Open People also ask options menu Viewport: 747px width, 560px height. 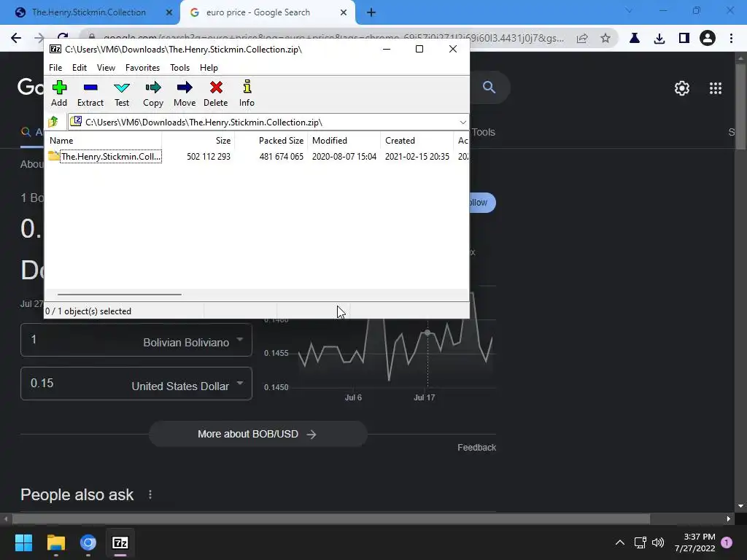(x=150, y=495)
